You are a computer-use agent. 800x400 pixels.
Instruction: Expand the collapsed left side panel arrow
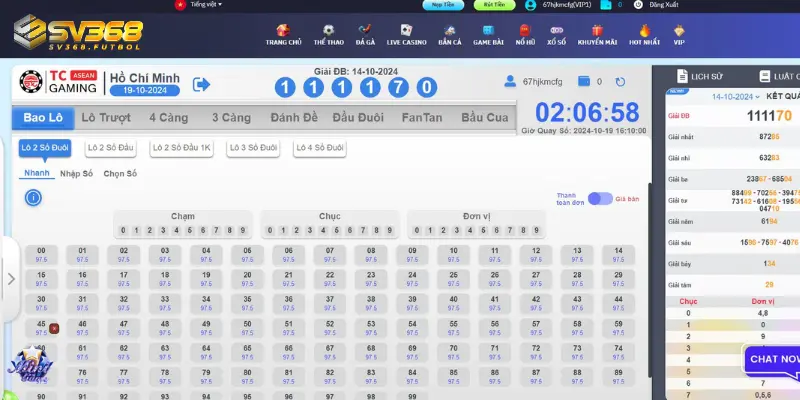coord(11,279)
